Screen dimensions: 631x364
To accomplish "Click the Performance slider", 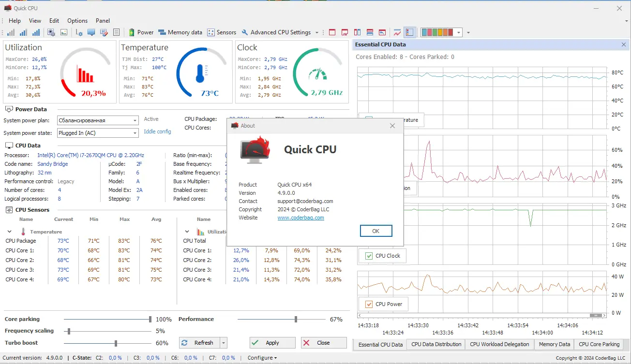I will [281, 319].
